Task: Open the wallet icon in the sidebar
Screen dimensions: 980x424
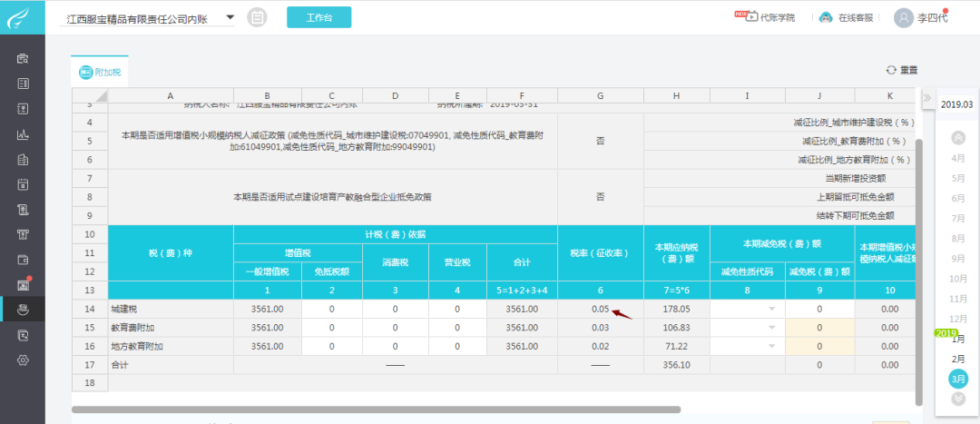Action: [23, 259]
